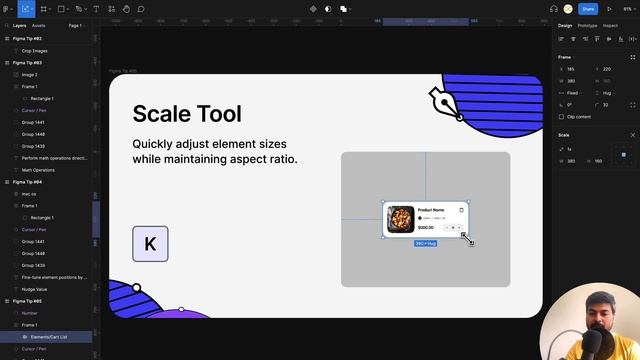Select the Frame tool
The image size is (640, 360).
[x=43, y=9]
